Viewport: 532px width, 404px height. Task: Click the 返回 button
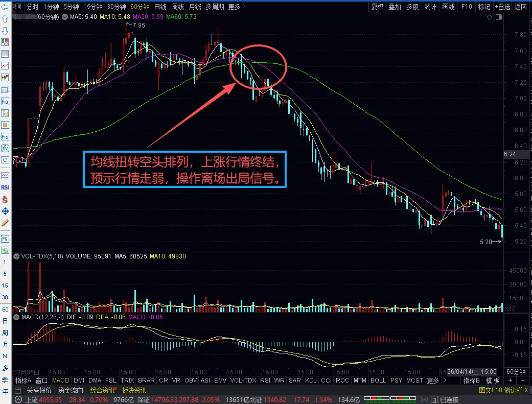click(520, 7)
